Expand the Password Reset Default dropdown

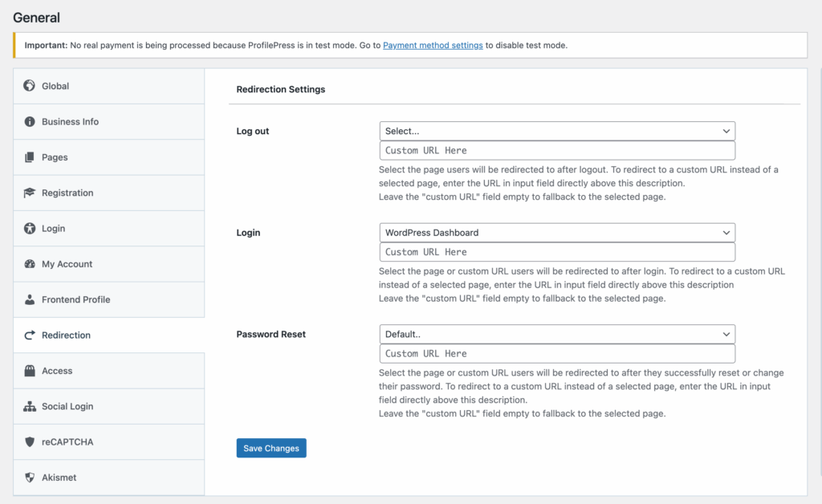(557, 334)
